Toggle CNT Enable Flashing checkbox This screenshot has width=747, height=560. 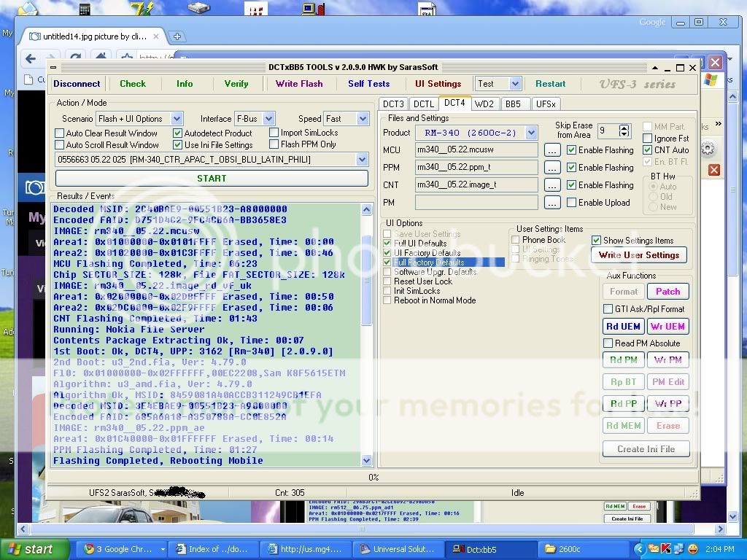point(572,185)
